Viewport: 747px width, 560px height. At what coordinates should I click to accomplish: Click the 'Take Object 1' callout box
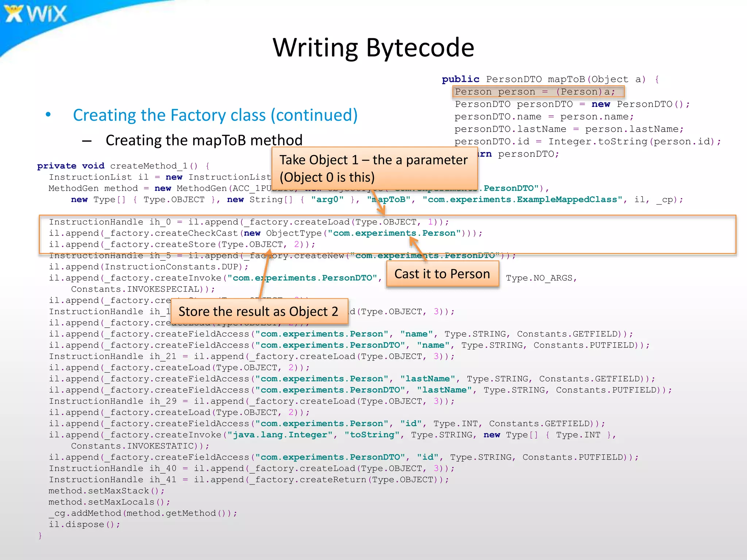[x=374, y=168]
